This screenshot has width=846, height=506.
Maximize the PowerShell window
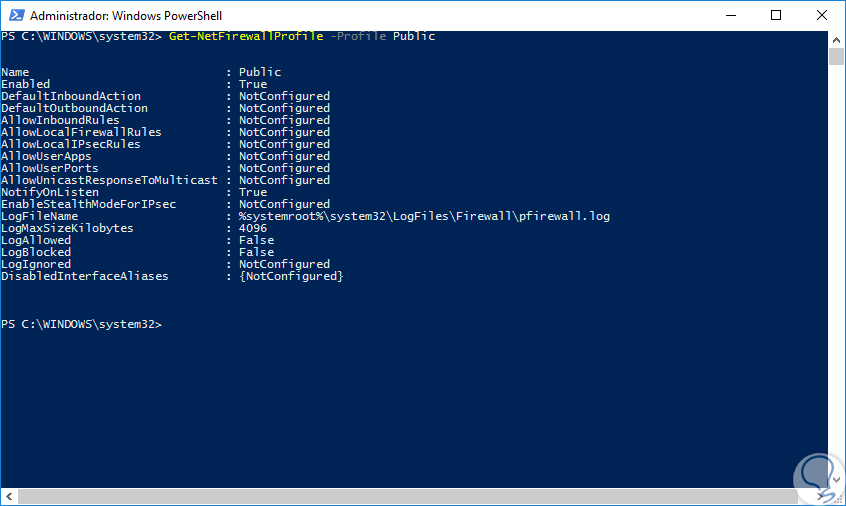(x=777, y=16)
